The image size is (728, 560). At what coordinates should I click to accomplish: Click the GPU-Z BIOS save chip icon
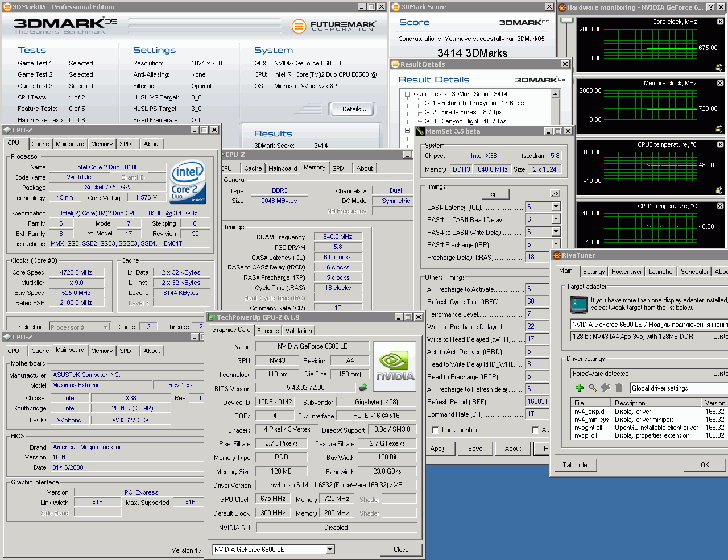tap(363, 388)
